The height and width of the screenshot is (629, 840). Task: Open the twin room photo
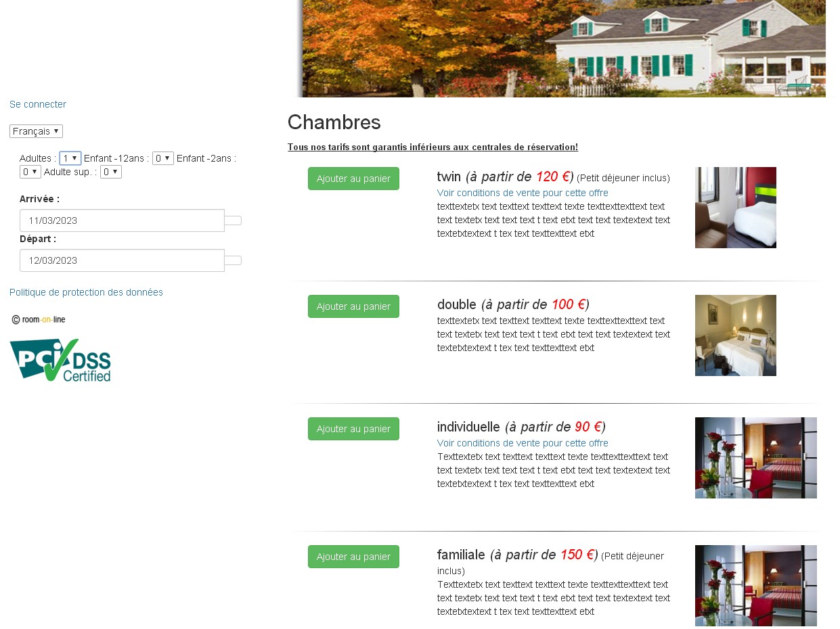tap(735, 208)
